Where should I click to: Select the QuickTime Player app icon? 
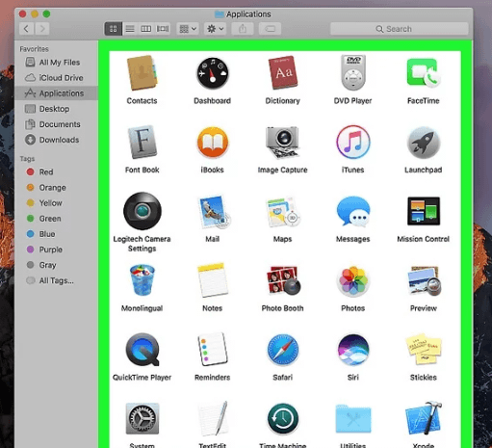click(142, 350)
